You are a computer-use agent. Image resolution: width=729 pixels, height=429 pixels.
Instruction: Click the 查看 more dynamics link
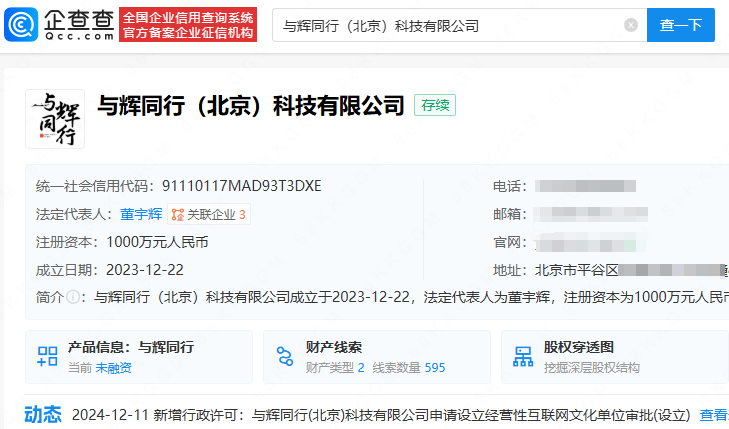[x=714, y=415]
